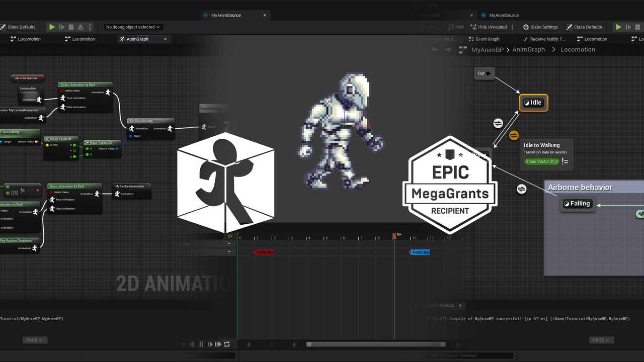Open the No debug object selected dropdown
Viewport: 644px width, 362px height.
click(x=133, y=27)
